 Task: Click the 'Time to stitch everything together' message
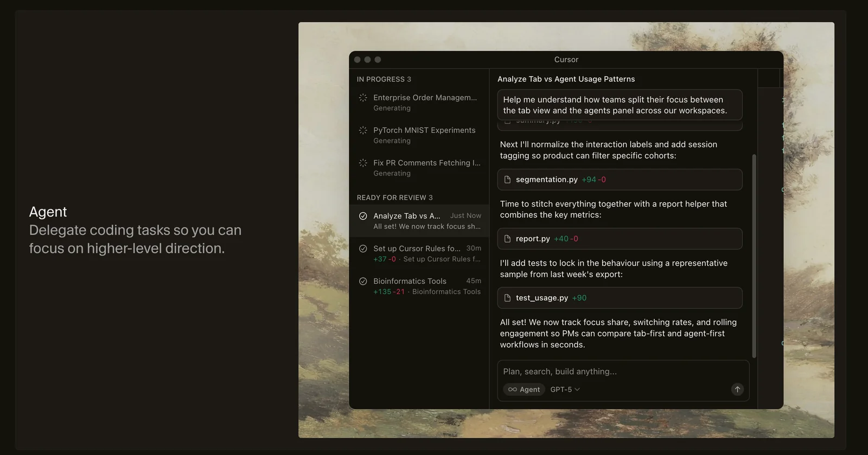click(614, 210)
